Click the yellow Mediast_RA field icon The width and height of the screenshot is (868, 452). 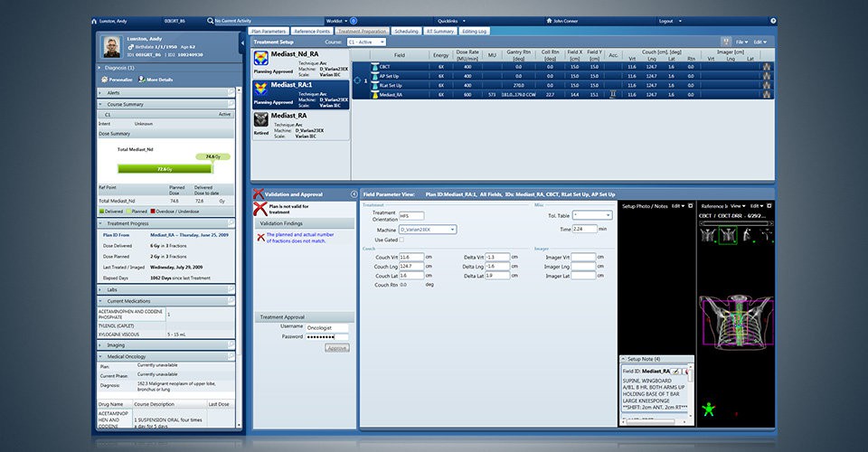pos(374,95)
